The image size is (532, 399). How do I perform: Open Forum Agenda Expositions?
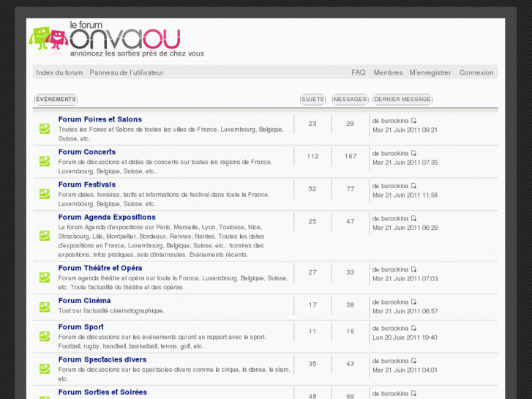pyautogui.click(x=107, y=217)
